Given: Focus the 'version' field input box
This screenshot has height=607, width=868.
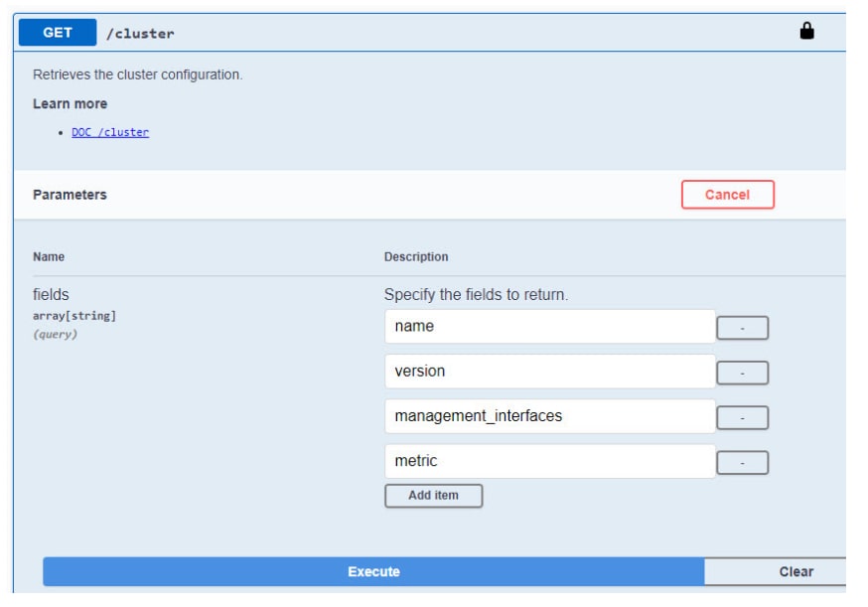Looking at the screenshot, I should [548, 372].
